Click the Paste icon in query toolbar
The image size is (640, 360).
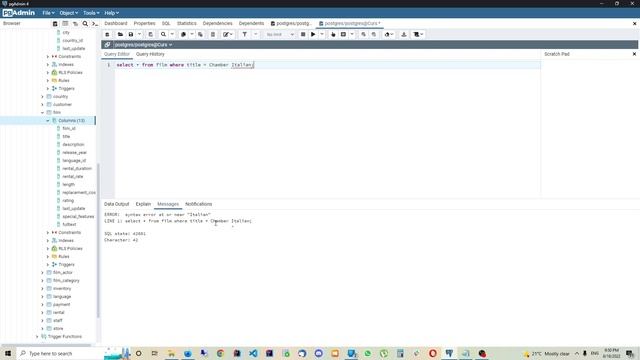pos(200,34)
